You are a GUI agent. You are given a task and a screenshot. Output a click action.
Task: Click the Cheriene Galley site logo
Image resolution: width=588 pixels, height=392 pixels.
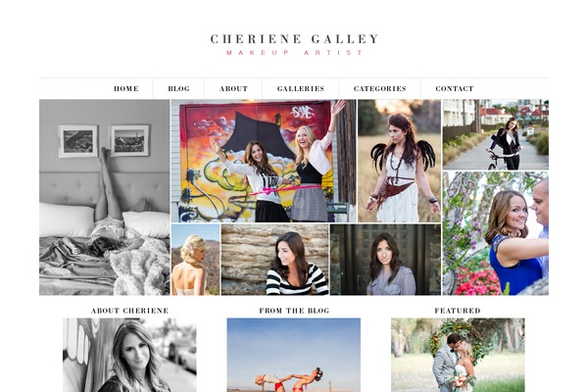point(294,39)
